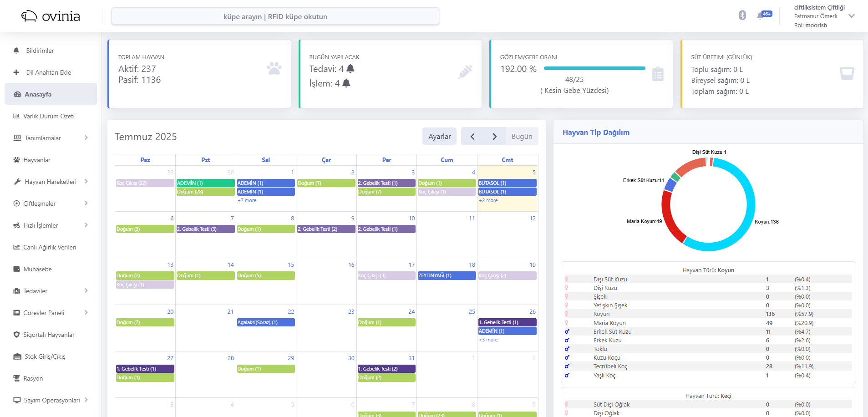This screenshot has height=417, width=868.
Task: Click the Hayvanlar paw icon in sidebar
Action: 16,160
